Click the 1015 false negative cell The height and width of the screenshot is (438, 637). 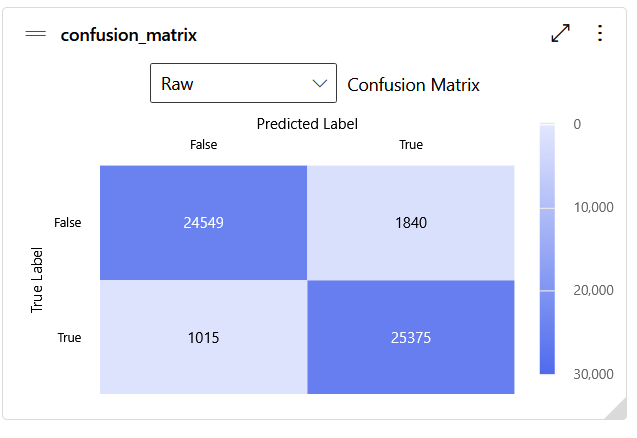click(203, 337)
